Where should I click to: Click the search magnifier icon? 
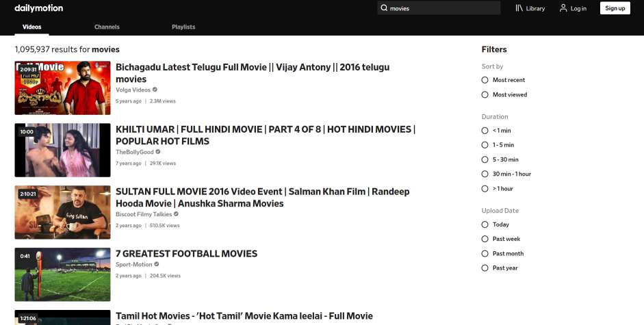coord(384,8)
